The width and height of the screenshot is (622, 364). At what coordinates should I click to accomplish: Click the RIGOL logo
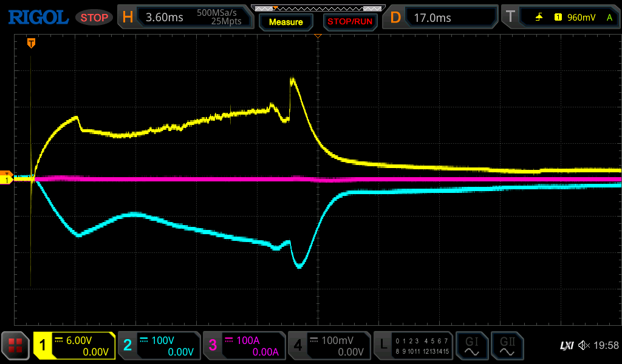38,18
